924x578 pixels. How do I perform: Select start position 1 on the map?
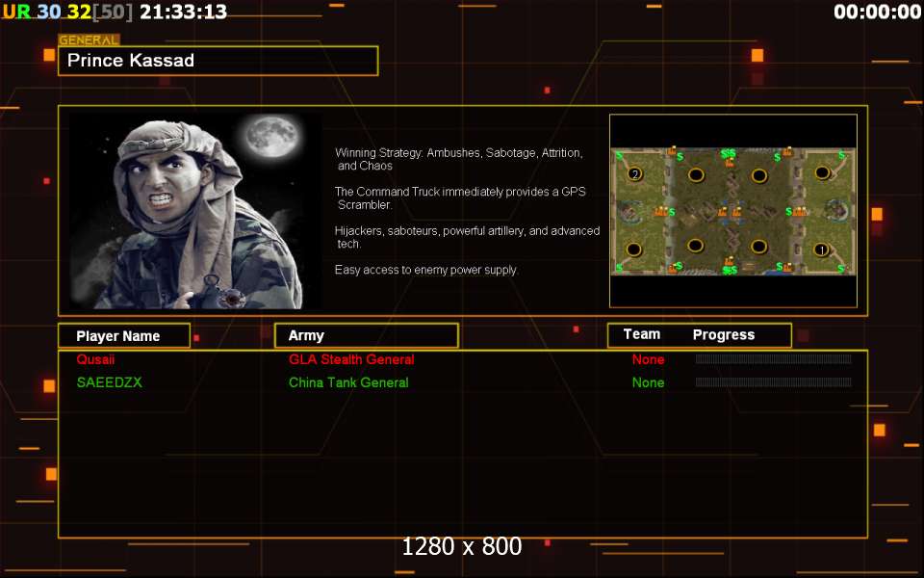[821, 250]
